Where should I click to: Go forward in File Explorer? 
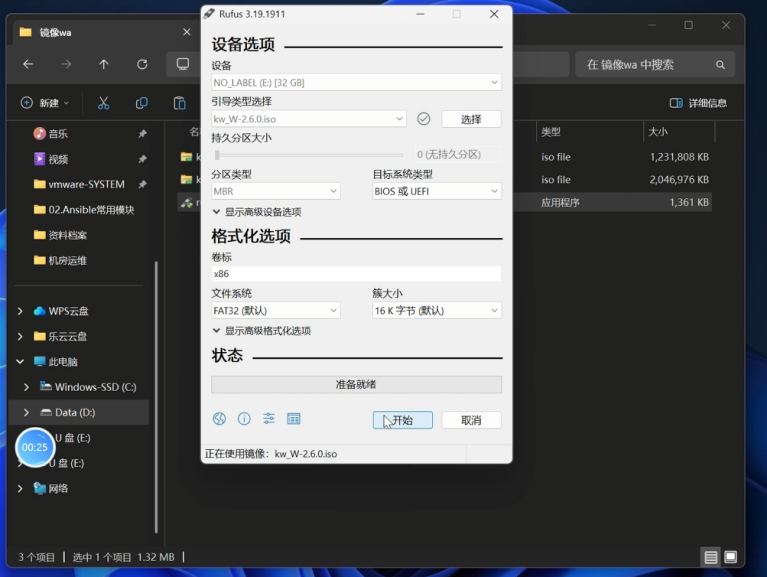coord(66,64)
